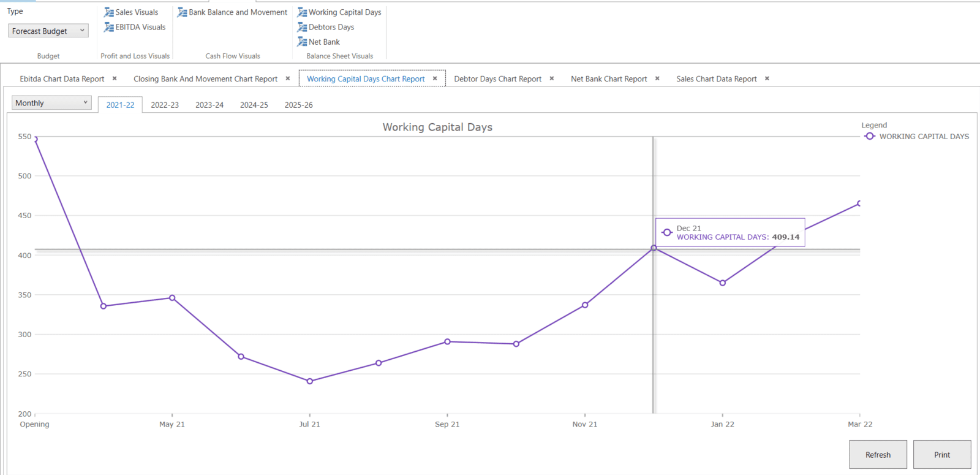The height and width of the screenshot is (475, 980).
Task: Select the 2024-25 year tab
Action: coord(254,105)
